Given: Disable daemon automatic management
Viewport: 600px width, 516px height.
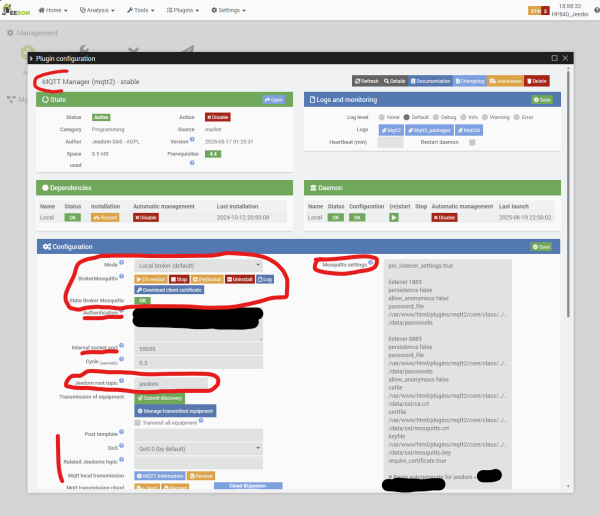Looking at the screenshot, I should (x=444, y=218).
